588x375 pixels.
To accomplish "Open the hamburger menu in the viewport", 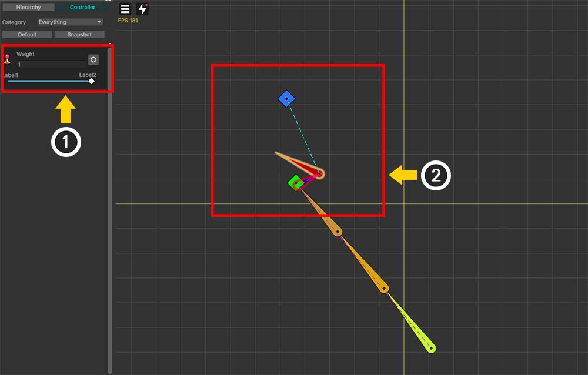I will pyautogui.click(x=125, y=9).
